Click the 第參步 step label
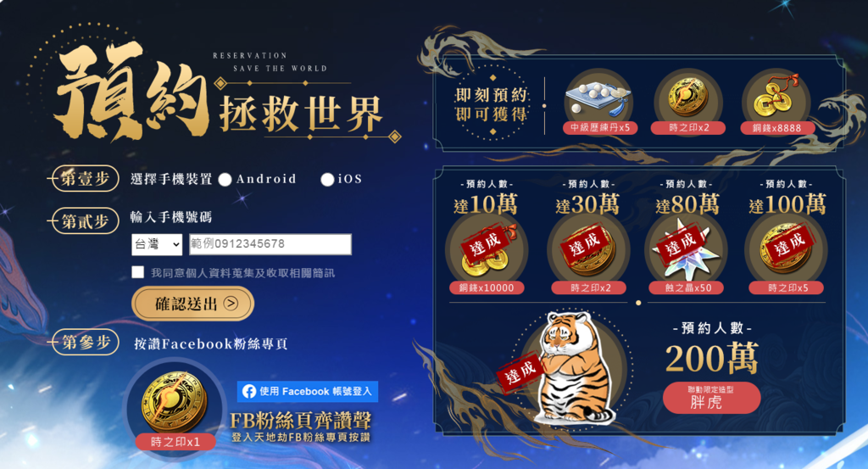This screenshot has width=868, height=469. [x=84, y=342]
